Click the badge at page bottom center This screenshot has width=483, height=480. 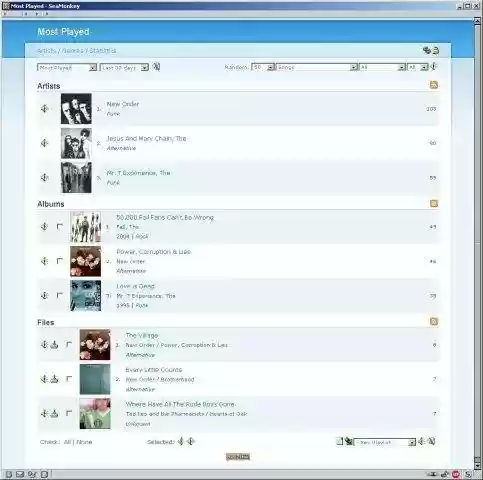pos(238,457)
